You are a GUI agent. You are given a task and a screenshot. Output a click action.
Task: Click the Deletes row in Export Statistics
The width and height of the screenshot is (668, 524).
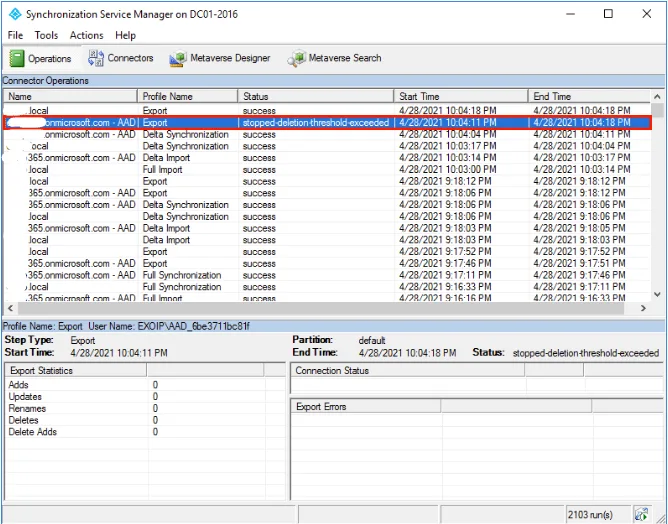pyautogui.click(x=24, y=420)
